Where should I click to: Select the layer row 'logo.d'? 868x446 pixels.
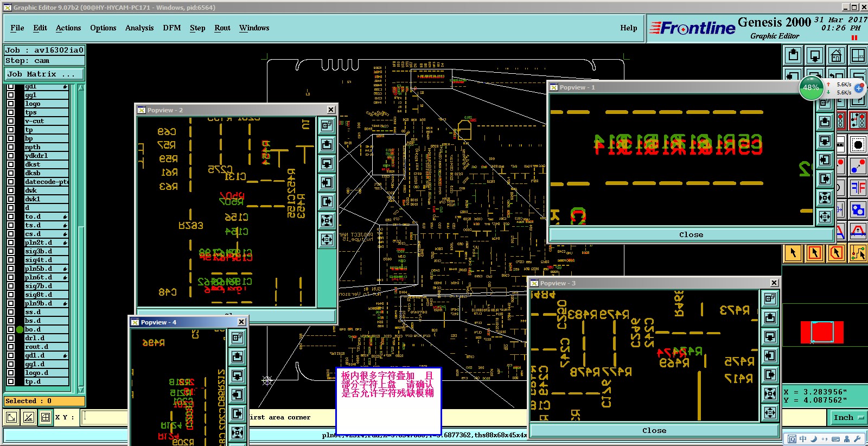46,373
